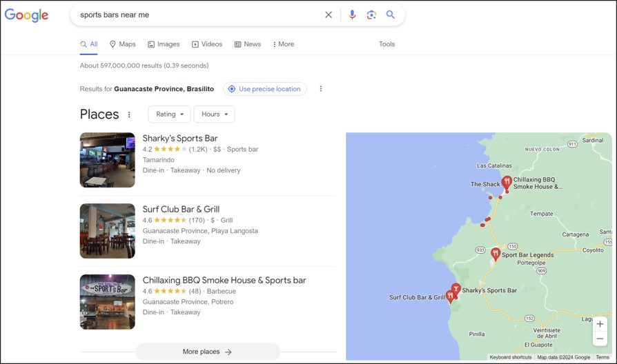Start voice search with microphone icon
Screen dimensions: 617x364
click(352, 14)
